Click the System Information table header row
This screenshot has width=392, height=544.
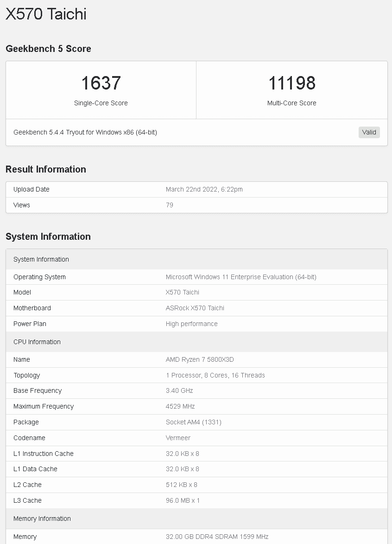tap(196, 260)
